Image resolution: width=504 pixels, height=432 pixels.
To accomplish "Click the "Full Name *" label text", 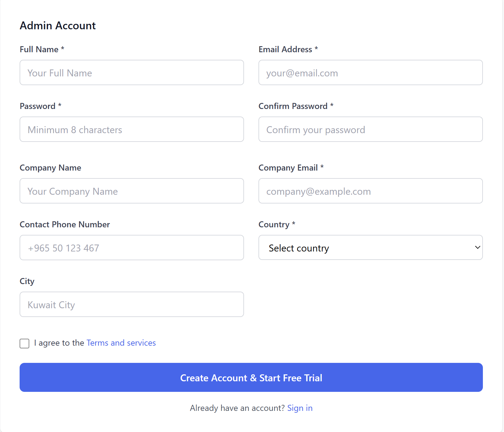I will tap(42, 49).
